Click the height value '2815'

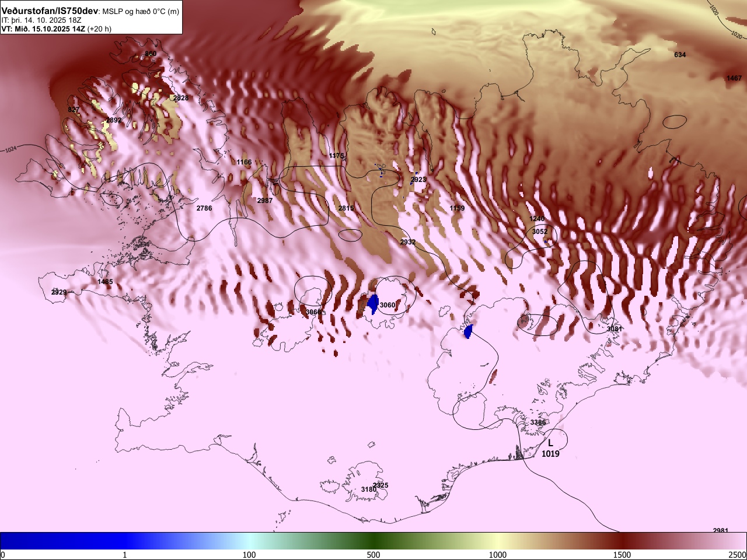coord(346,208)
